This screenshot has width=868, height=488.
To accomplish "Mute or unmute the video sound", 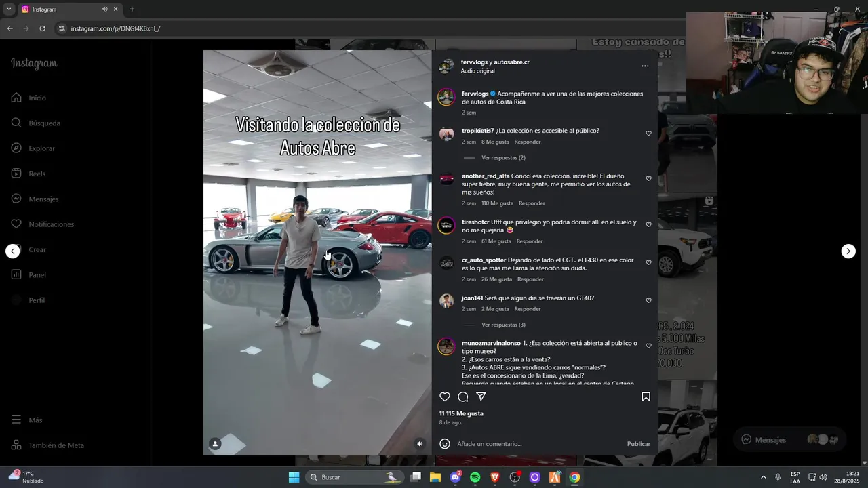I will (420, 444).
